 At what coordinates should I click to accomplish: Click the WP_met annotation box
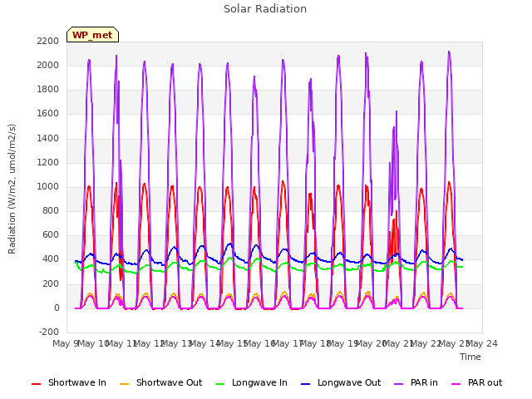click(x=92, y=35)
